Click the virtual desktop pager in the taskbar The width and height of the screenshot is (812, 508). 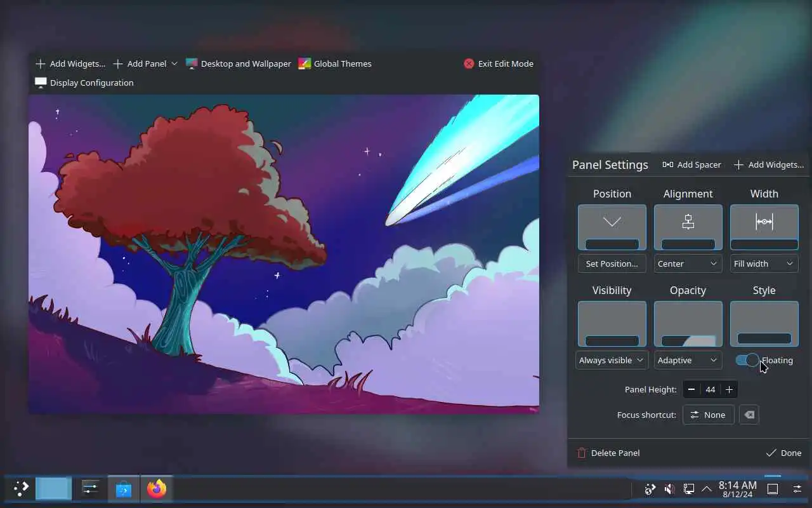click(53, 488)
